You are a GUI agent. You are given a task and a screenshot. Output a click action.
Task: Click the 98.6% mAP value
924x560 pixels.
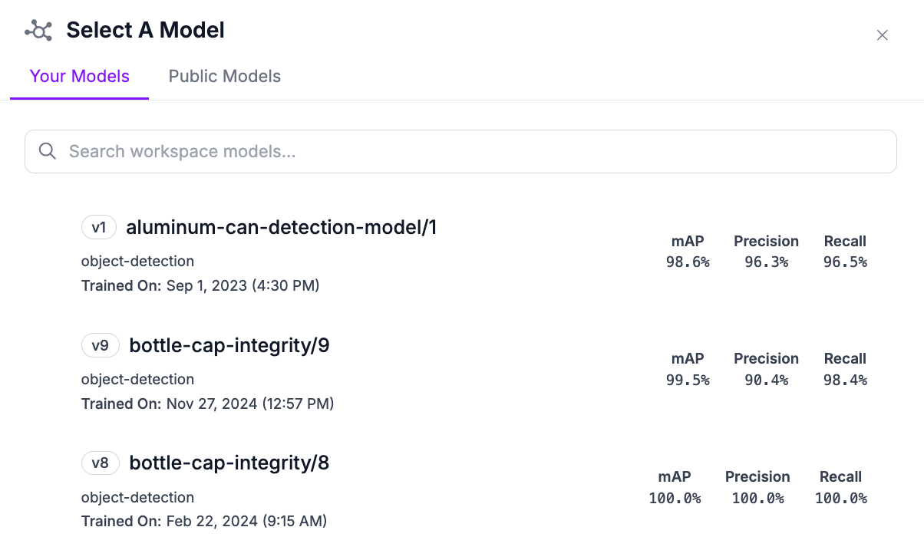pyautogui.click(x=688, y=262)
